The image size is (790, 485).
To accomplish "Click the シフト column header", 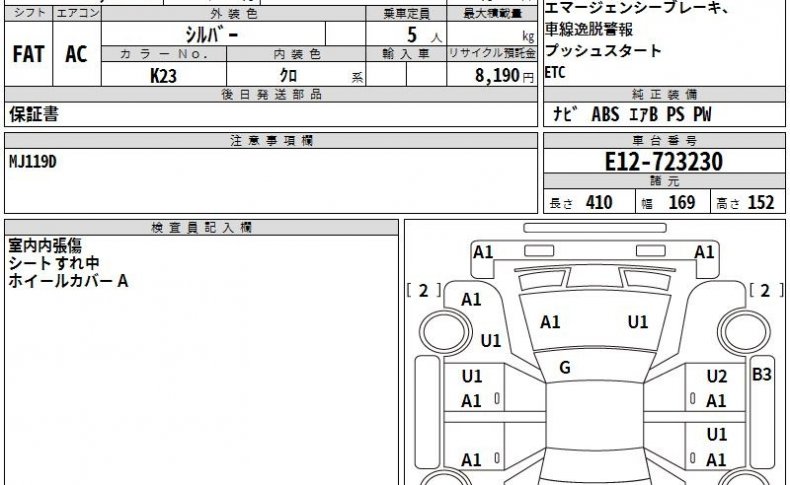I will tap(29, 13).
